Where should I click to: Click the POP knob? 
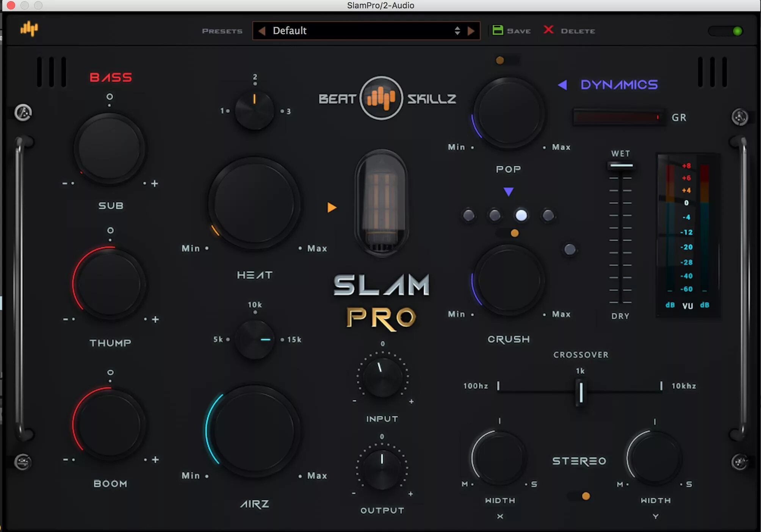(509, 113)
